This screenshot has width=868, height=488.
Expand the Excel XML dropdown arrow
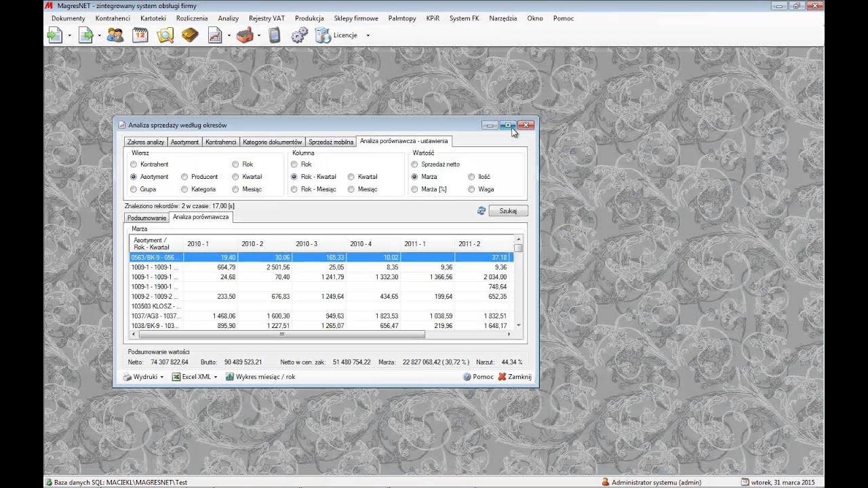[x=216, y=377]
